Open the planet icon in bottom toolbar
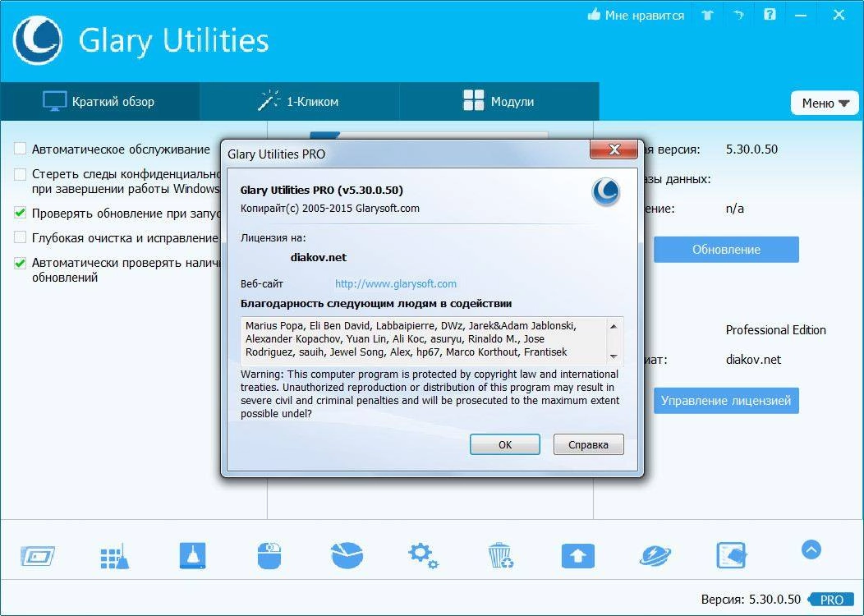The height and width of the screenshot is (616, 864). coord(655,555)
